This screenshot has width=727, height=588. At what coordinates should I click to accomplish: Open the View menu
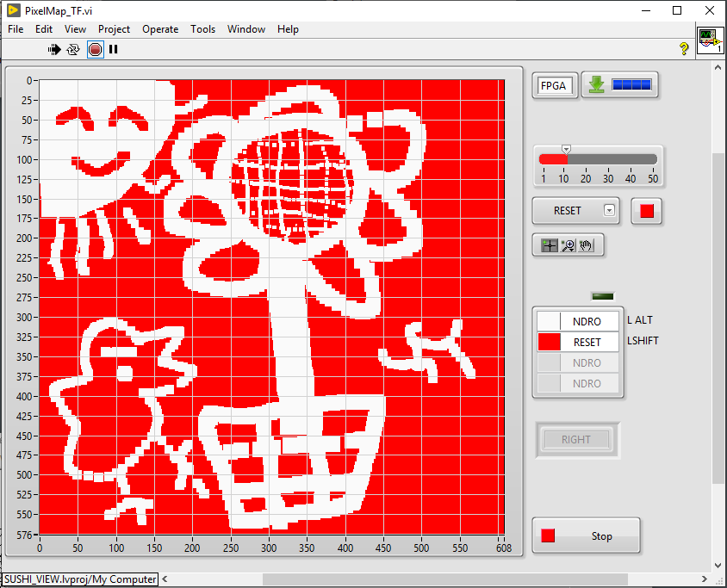coord(75,29)
